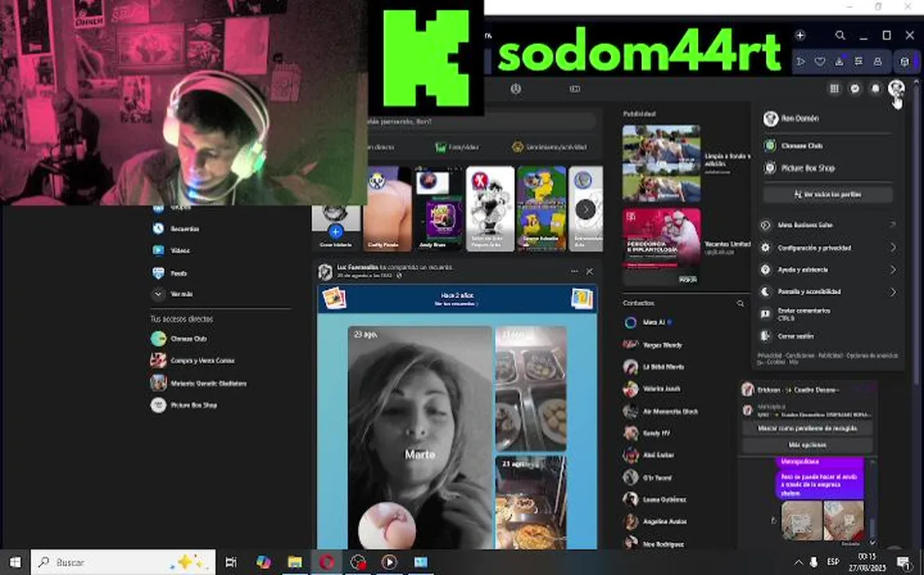
Task: Click the browser heart bookmarks icon
Action: pyautogui.click(x=819, y=61)
